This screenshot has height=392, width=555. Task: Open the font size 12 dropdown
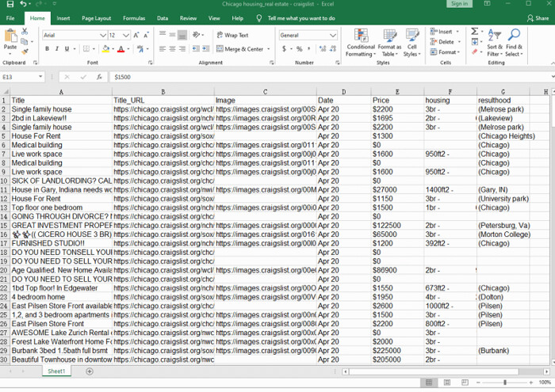click(x=126, y=35)
